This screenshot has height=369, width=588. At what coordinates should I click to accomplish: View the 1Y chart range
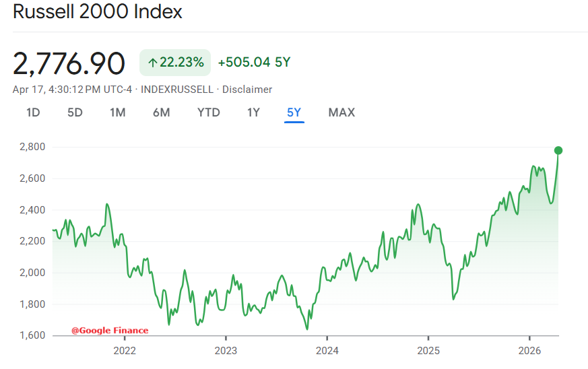(x=253, y=112)
